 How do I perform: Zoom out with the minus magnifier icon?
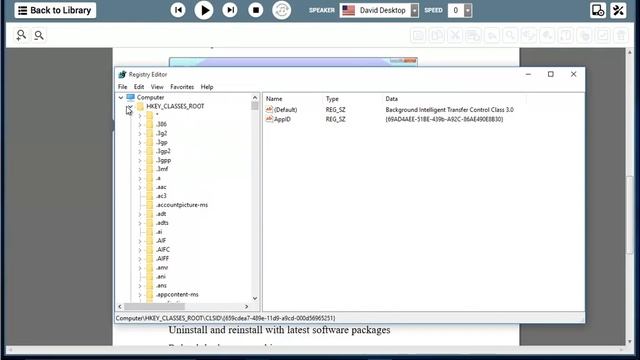click(x=39, y=36)
